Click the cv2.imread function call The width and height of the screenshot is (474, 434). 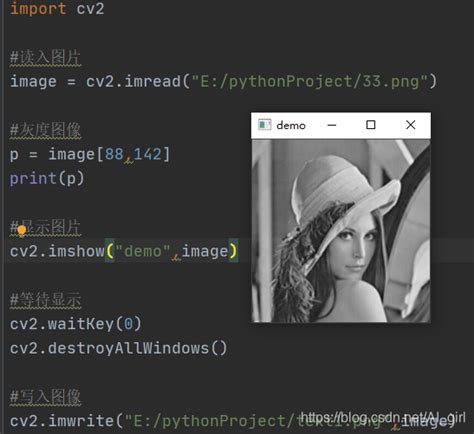click(x=133, y=81)
